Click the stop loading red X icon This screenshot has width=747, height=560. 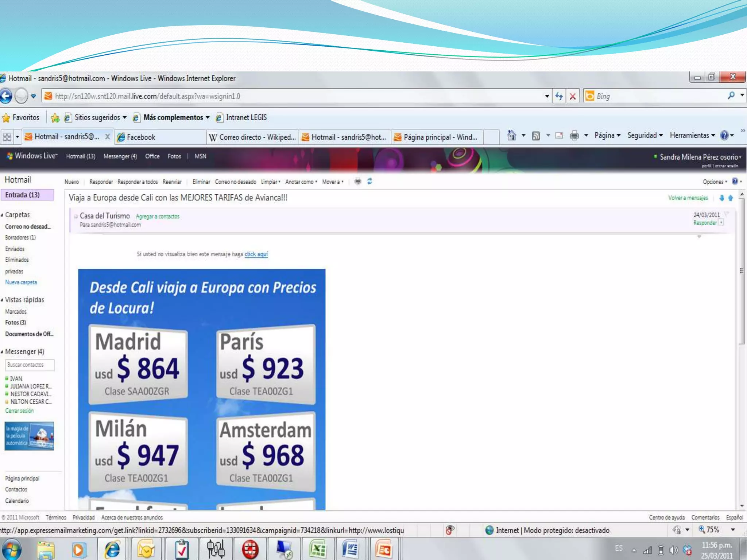[x=573, y=96]
